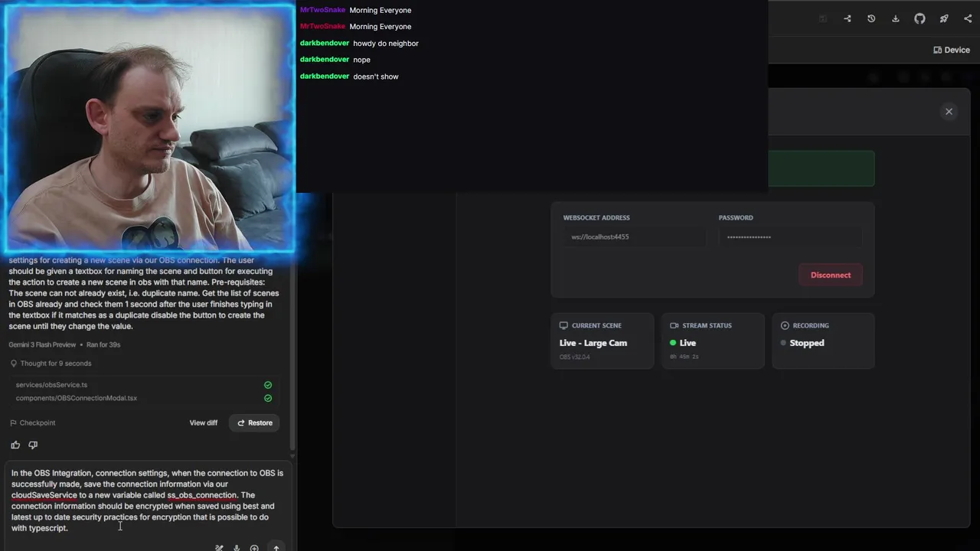Image resolution: width=980 pixels, height=551 pixels.
Task: Click the Stream Status camera icon
Action: click(x=675, y=325)
